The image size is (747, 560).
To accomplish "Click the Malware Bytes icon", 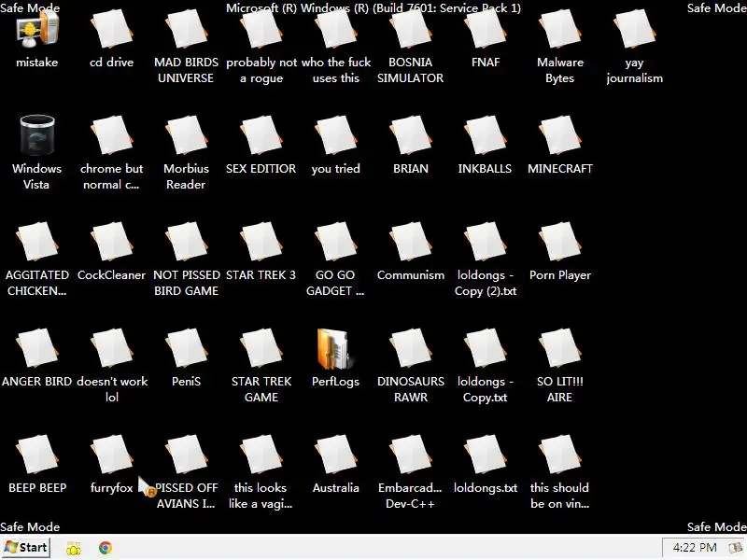I will pyautogui.click(x=560, y=31).
